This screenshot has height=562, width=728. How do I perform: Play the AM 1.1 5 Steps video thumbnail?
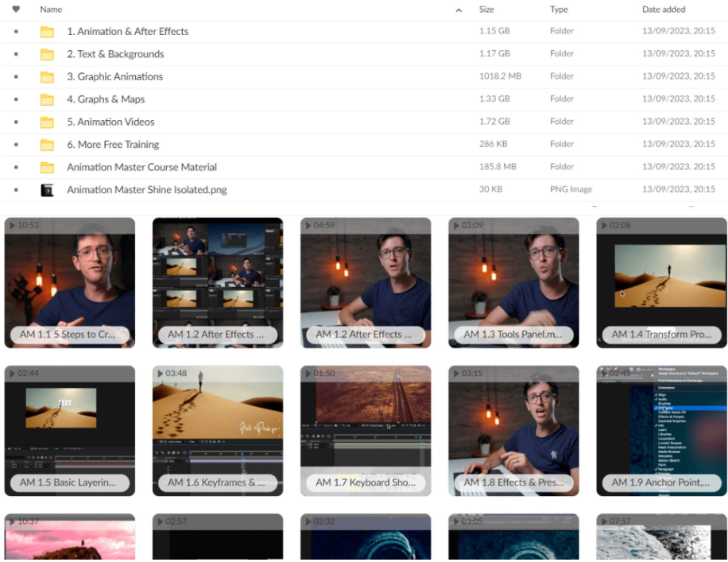(70, 282)
